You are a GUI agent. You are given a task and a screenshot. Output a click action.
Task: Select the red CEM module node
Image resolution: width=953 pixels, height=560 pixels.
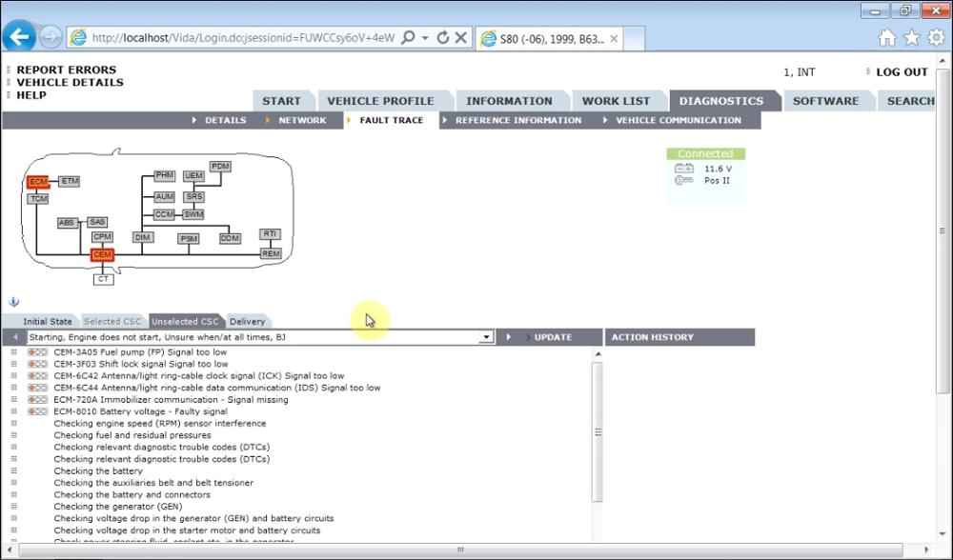tap(102, 254)
